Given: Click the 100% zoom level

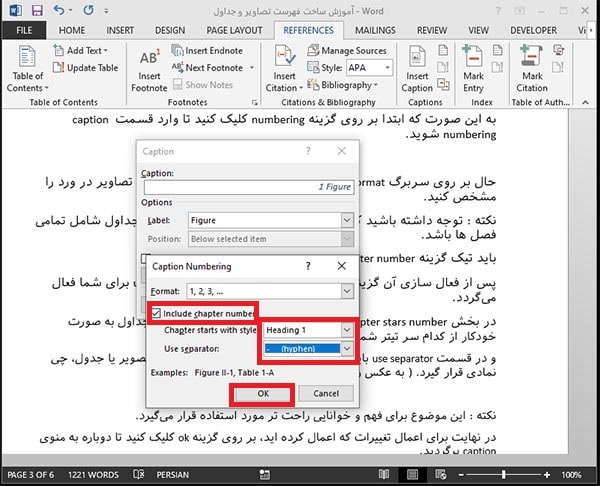Looking at the screenshot, I should point(571,475).
